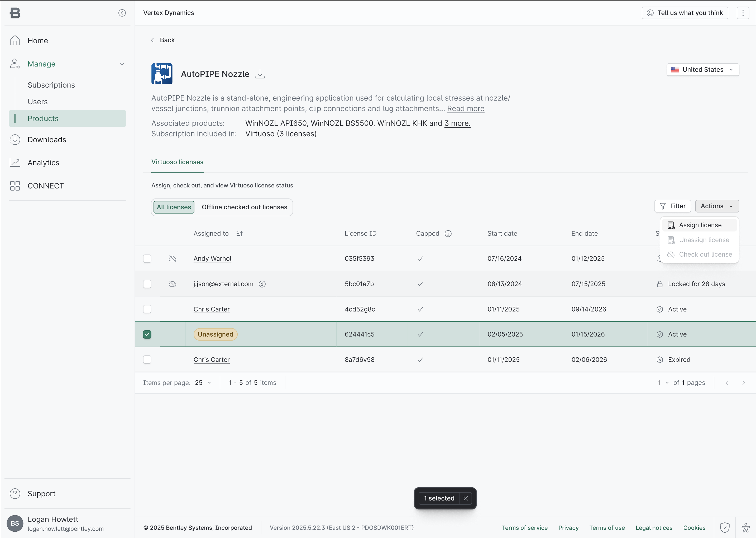The height and width of the screenshot is (538, 756).
Task: Switch to All licenses view
Action: 174,207
